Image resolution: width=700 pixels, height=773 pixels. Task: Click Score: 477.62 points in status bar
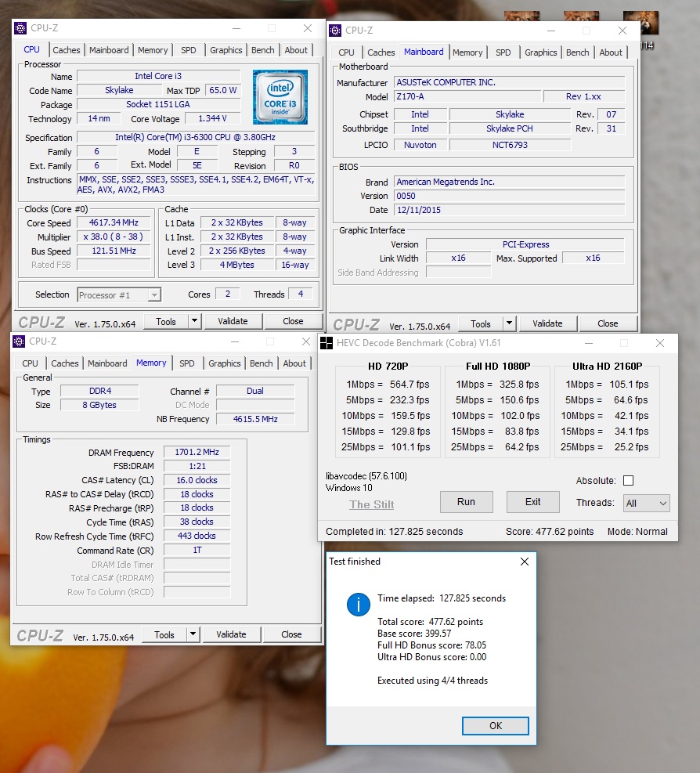[550, 532]
